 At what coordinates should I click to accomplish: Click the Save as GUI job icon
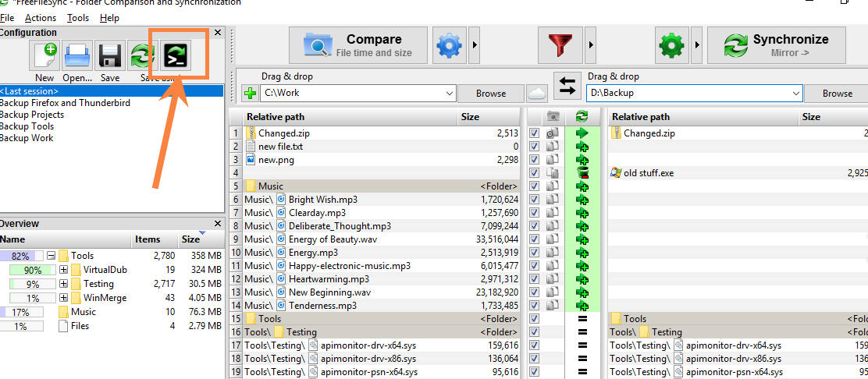142,55
